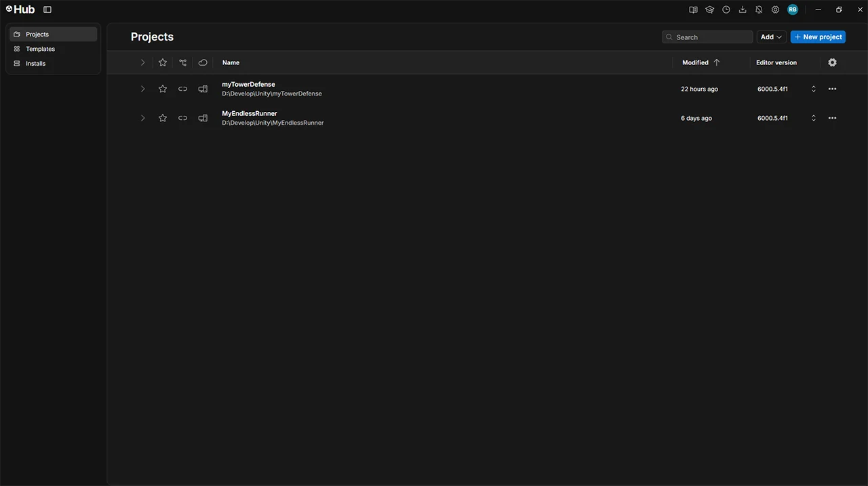This screenshot has height=486, width=868.
Task: Open the muted notifications bell icon
Action: (759, 9)
